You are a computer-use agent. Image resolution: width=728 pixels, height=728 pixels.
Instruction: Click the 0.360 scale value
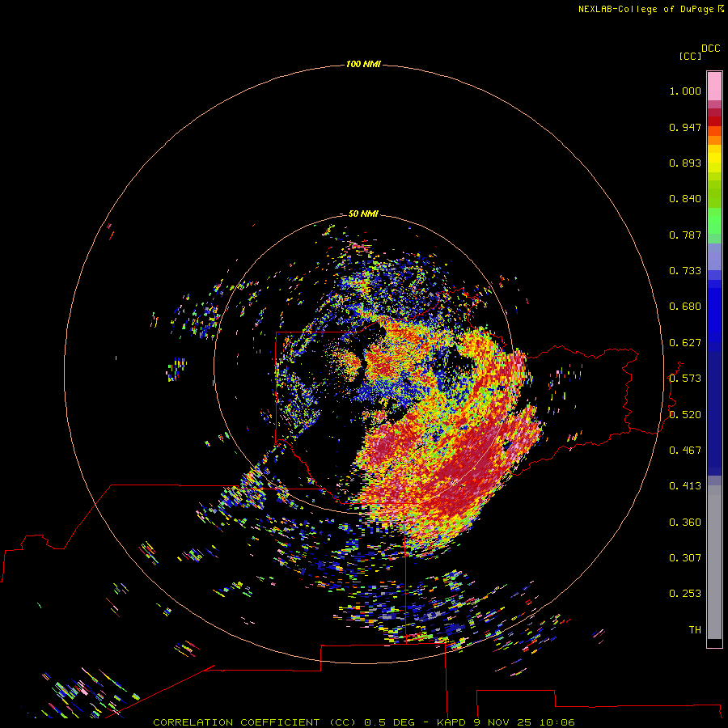(x=685, y=523)
